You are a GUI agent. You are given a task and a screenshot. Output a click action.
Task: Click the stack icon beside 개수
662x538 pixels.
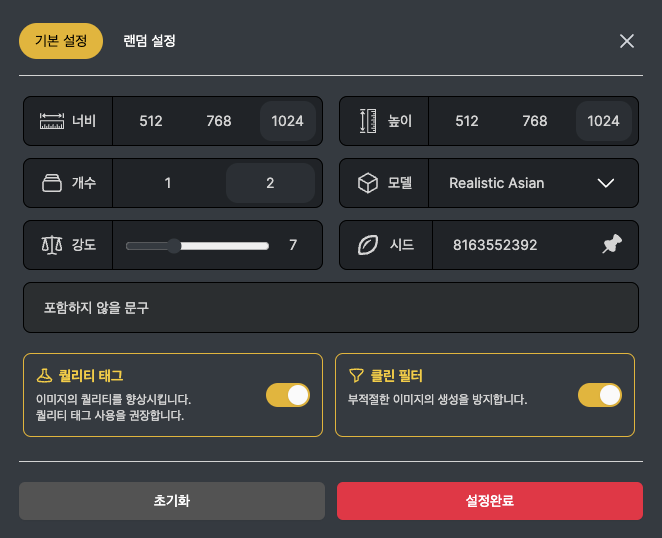point(52,183)
